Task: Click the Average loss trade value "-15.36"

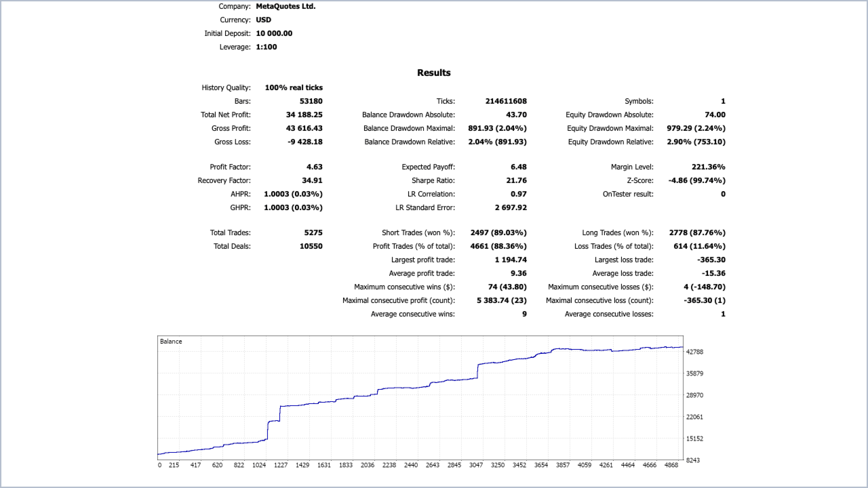Action: [713, 273]
